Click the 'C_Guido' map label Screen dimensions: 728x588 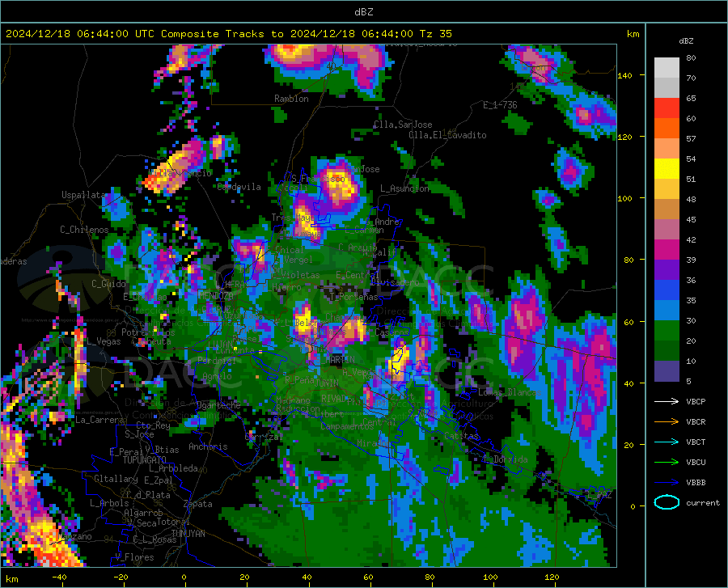[x=108, y=284]
